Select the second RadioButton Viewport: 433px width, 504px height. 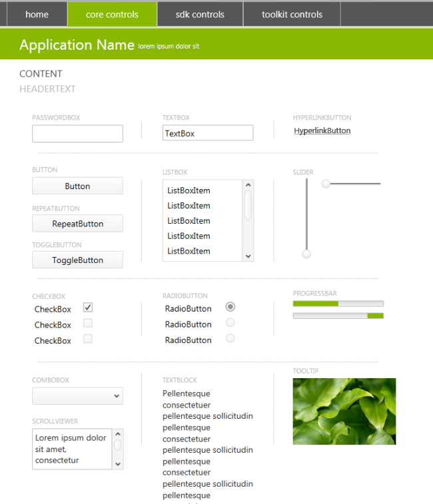pos(230,322)
